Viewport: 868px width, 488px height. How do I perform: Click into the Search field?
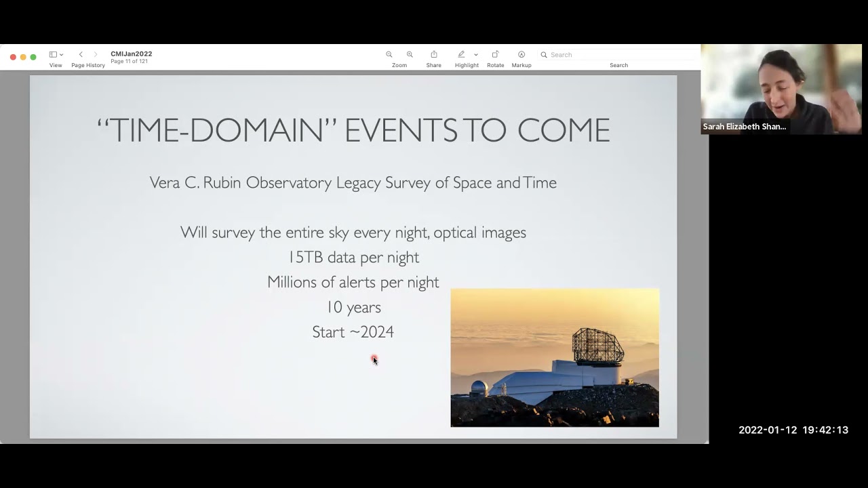pyautogui.click(x=618, y=55)
